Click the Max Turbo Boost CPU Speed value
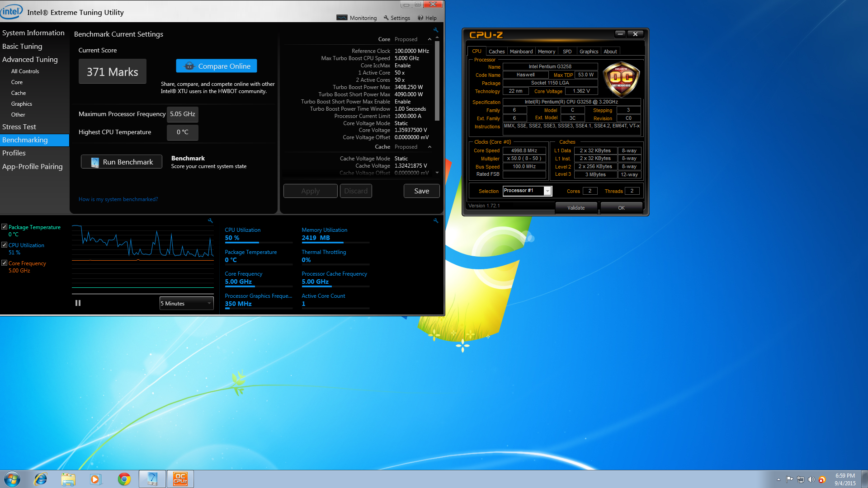Viewport: 868px width, 488px height. point(406,58)
